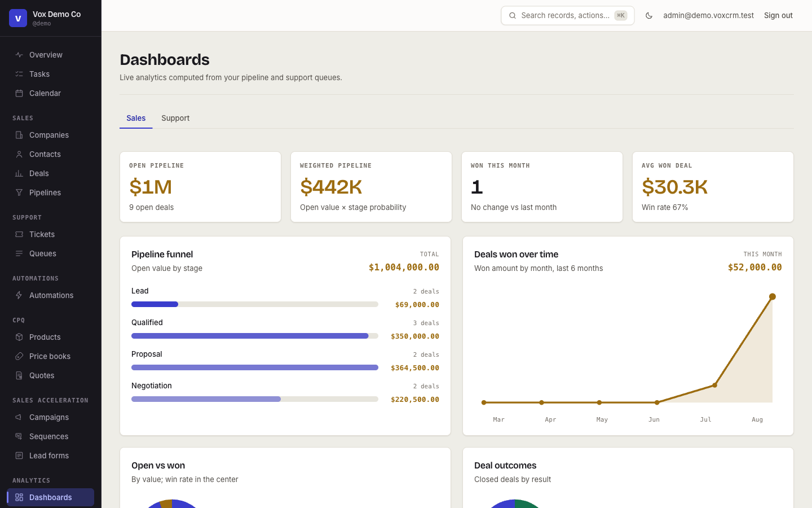Image resolution: width=812 pixels, height=508 pixels.
Task: Click the Companies building icon
Action: [19, 135]
